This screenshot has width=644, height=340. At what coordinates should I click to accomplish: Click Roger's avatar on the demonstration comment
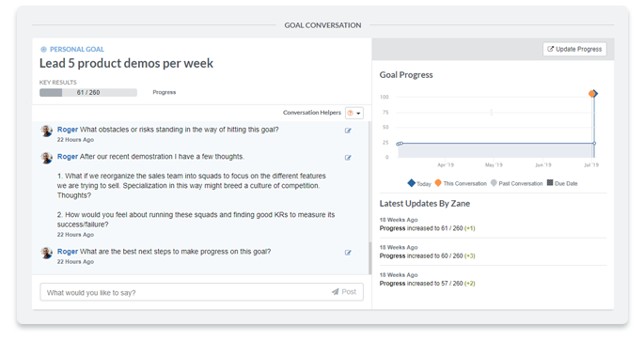tap(46, 158)
